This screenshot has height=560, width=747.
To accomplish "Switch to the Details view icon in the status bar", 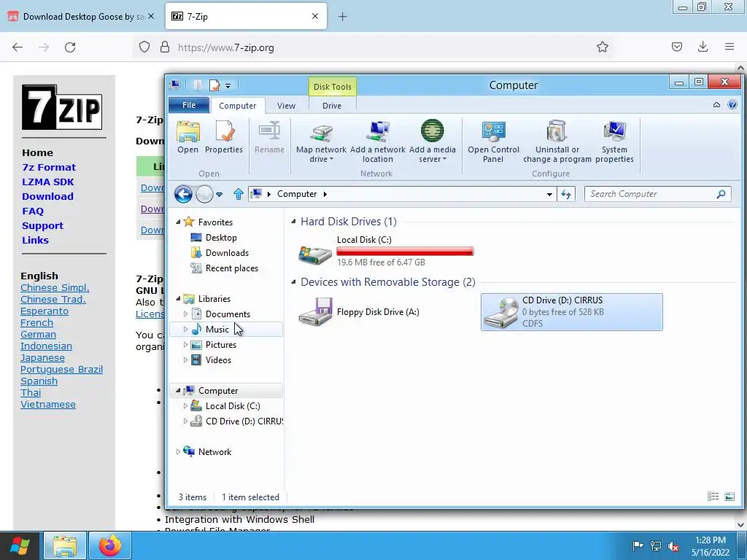I will (713, 497).
